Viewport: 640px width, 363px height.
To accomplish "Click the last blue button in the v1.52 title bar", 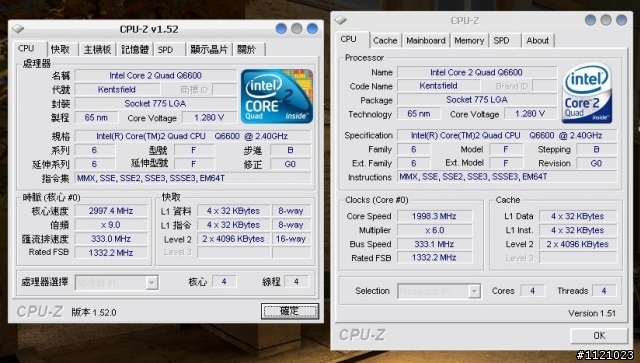I will [x=312, y=29].
